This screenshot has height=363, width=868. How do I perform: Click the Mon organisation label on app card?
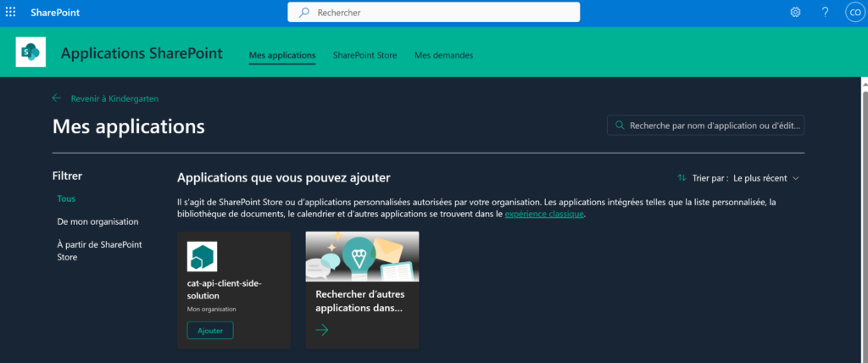(x=211, y=310)
